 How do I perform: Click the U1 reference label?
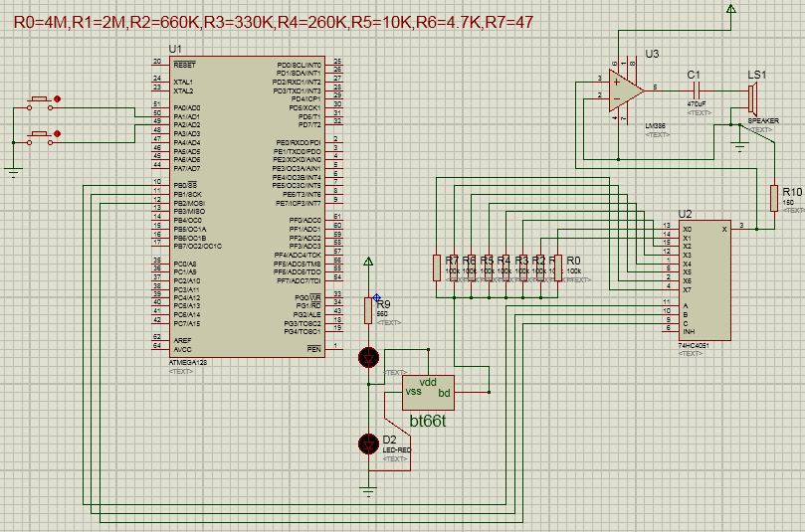(175, 49)
